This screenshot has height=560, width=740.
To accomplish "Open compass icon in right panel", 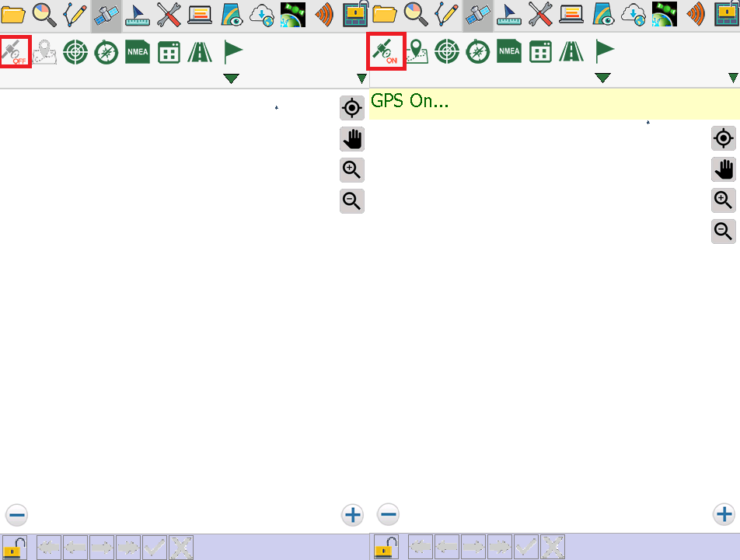I will tap(477, 51).
